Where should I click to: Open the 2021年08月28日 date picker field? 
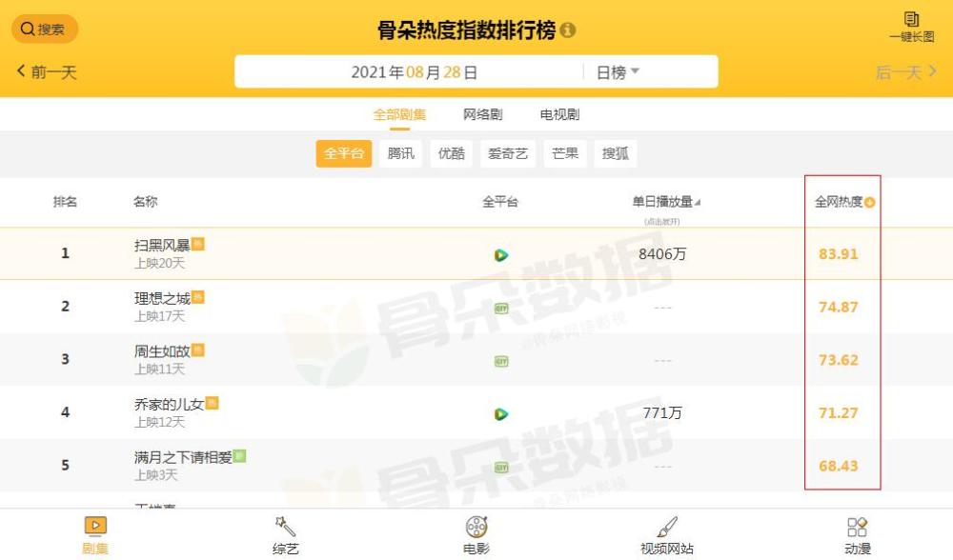pos(414,72)
